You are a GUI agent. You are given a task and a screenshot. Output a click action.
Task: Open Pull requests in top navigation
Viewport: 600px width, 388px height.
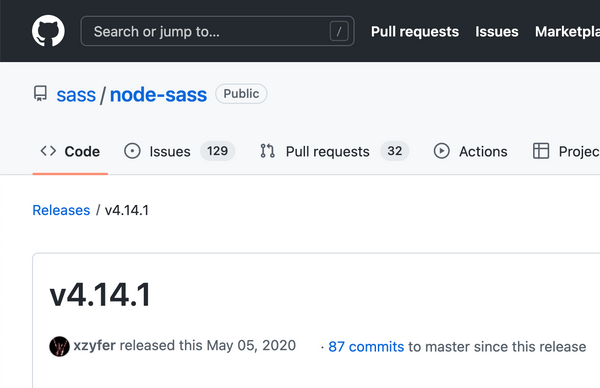click(x=415, y=31)
